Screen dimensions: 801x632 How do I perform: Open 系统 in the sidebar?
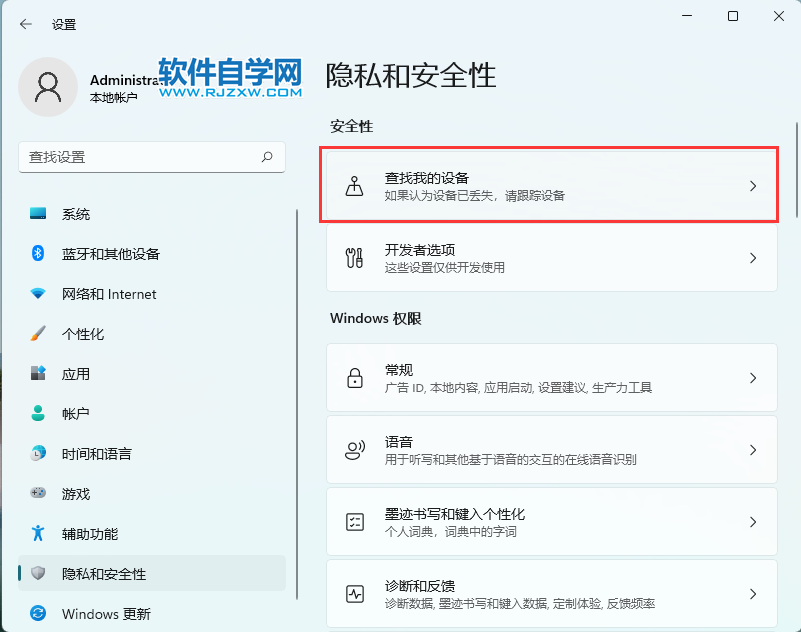pyautogui.click(x=76, y=214)
